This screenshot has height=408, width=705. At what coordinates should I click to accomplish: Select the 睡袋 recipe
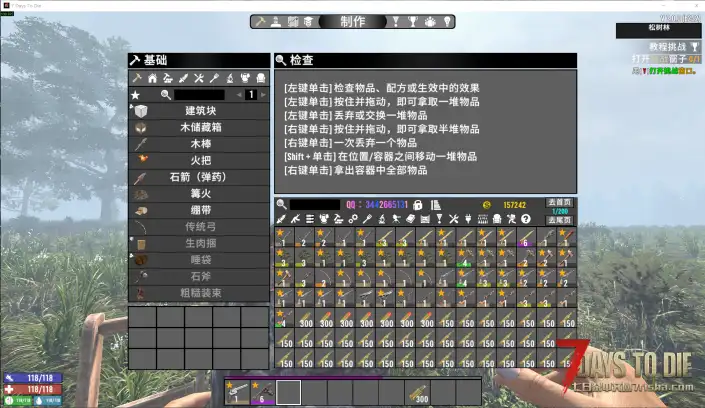[x=199, y=260]
